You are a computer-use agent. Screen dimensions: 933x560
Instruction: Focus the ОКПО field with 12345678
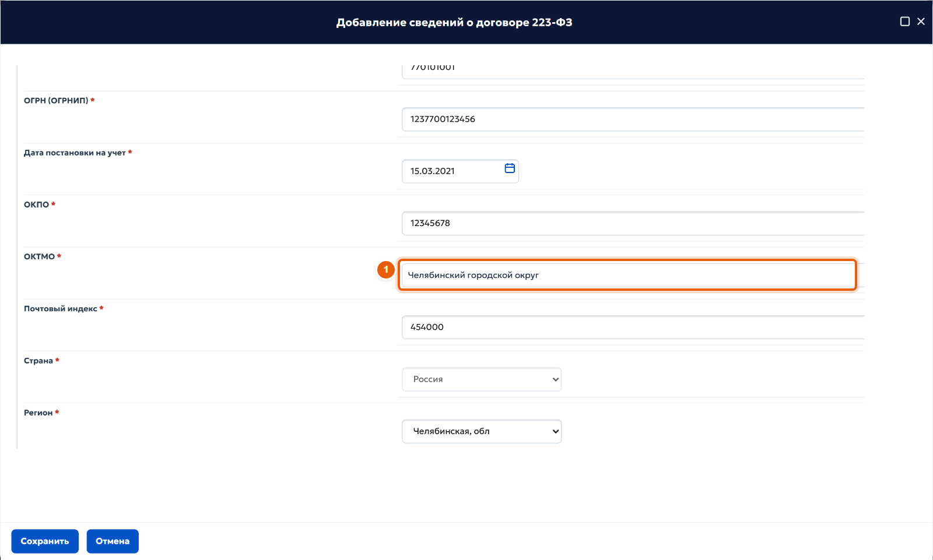click(633, 223)
